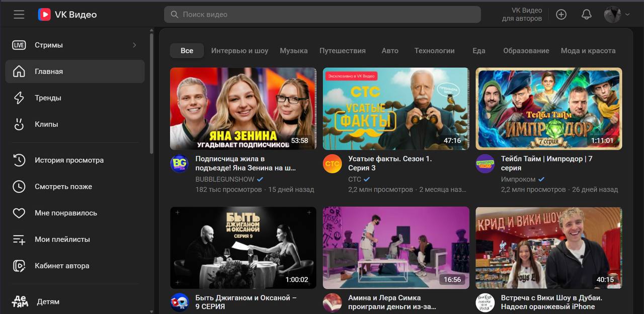
Task: Click the Тренды lightning icon
Action: click(x=19, y=98)
